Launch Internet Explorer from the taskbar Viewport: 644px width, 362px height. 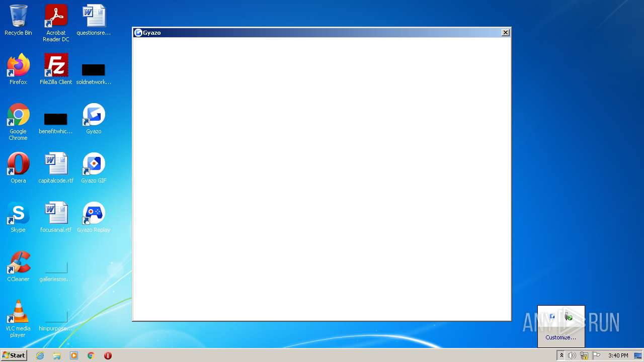pyautogui.click(x=40, y=355)
